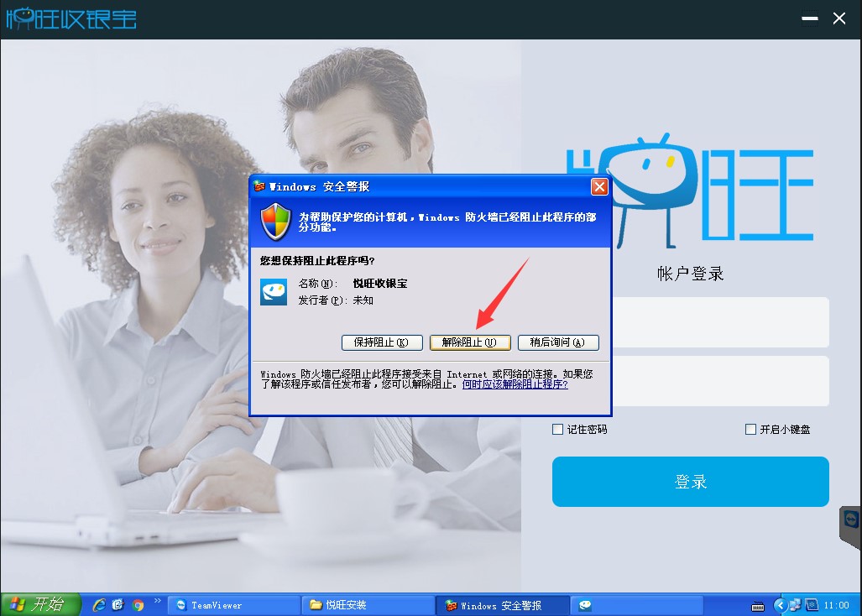862x616 pixels.
Task: Launch Internet Explorer from quick launch
Action: pos(100,605)
